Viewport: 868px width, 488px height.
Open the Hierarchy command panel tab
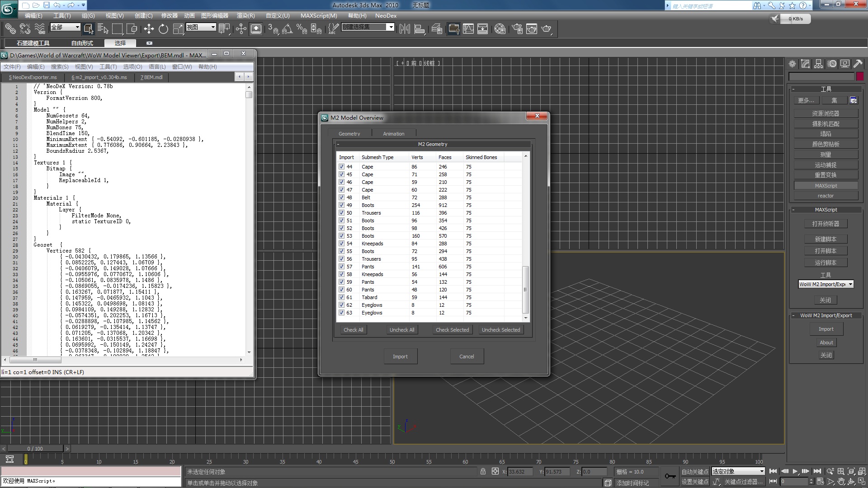[819, 64]
